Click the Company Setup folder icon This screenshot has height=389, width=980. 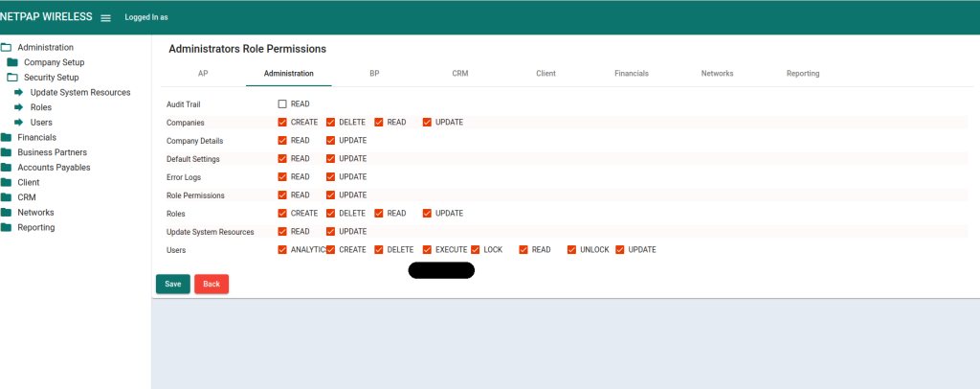pos(12,62)
